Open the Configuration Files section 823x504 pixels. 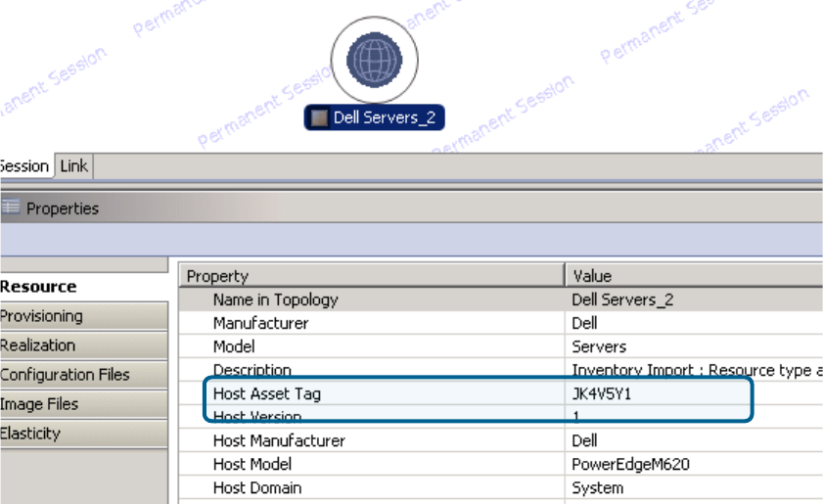point(84,375)
